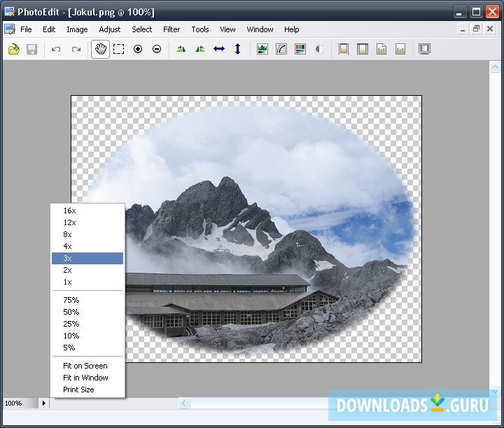The height and width of the screenshot is (428, 504).
Task: Activate the rectangular selection tool
Action: [119, 49]
